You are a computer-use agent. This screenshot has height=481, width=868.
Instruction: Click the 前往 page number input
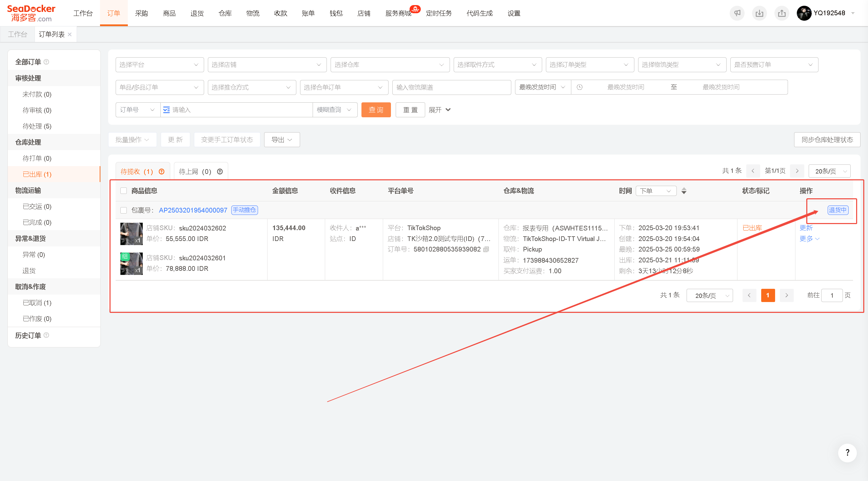[x=832, y=295]
